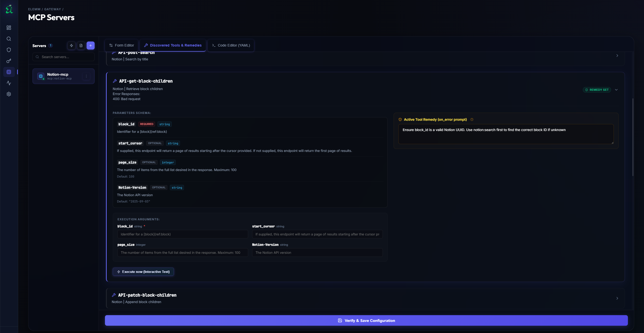Open the key credentials icon in sidebar
This screenshot has width=644, height=333.
(9, 61)
